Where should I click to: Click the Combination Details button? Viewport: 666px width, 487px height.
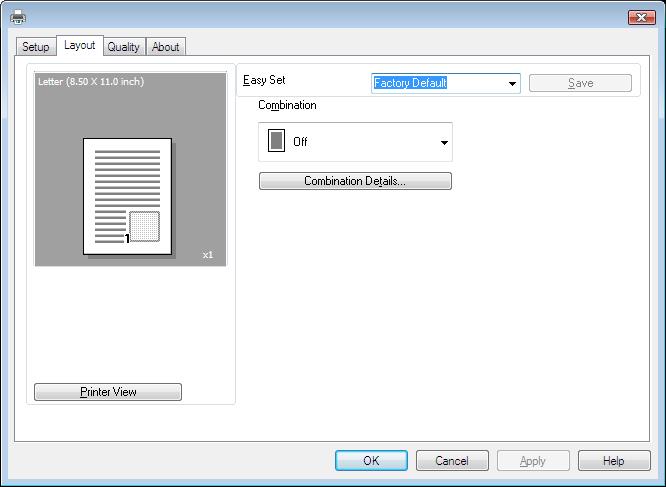click(x=355, y=181)
